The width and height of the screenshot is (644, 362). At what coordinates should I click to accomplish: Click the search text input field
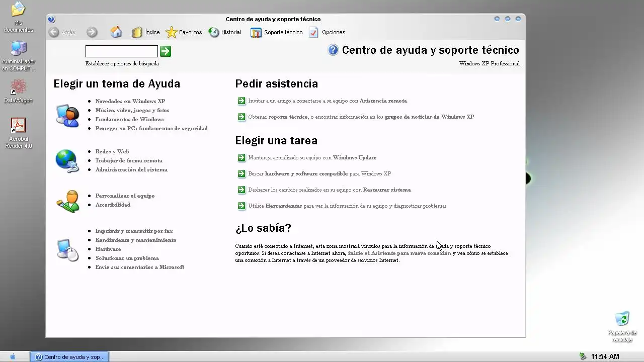point(122,51)
